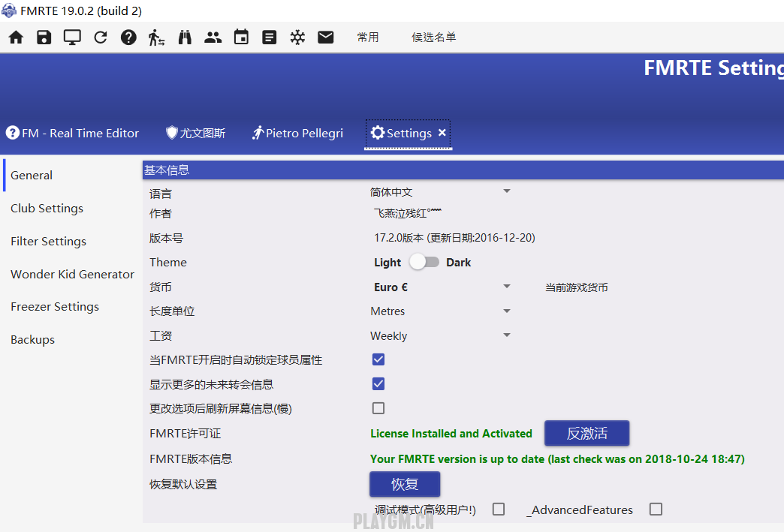The image size is (784, 532).
Task: Enable 调试模式(高级用户!) checkbox
Action: pyautogui.click(x=499, y=509)
